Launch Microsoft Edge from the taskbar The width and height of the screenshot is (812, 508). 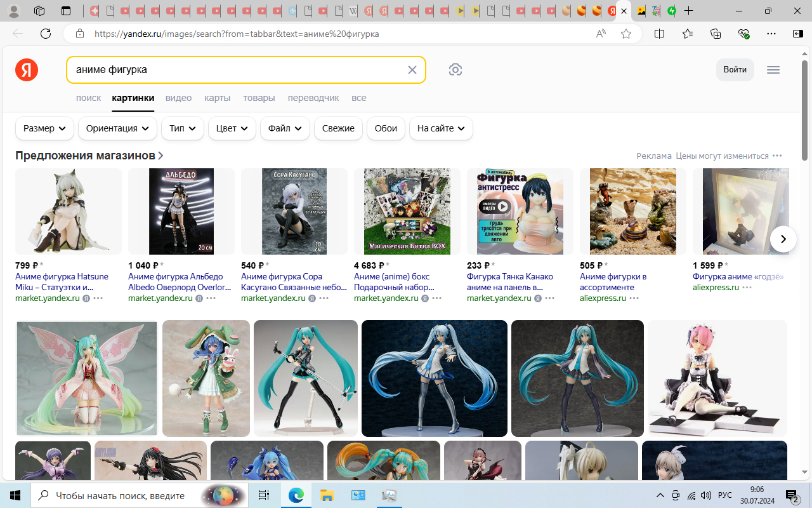click(296, 495)
